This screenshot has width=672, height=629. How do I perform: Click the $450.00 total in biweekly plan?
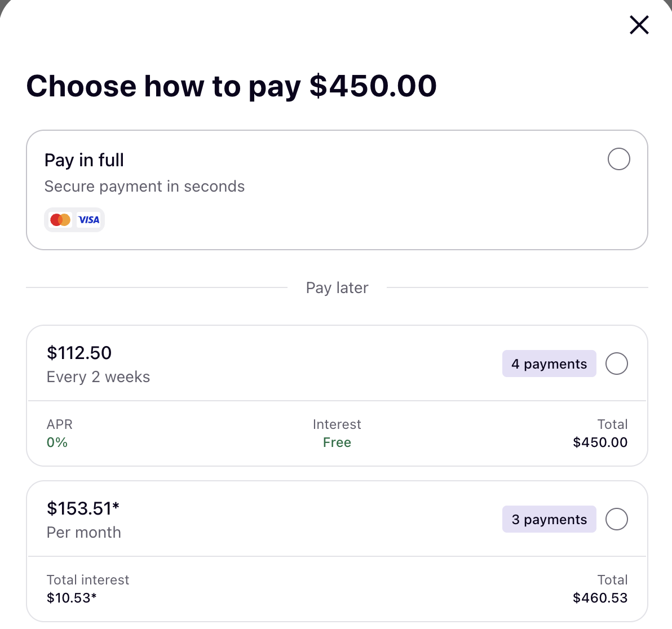coord(600,442)
